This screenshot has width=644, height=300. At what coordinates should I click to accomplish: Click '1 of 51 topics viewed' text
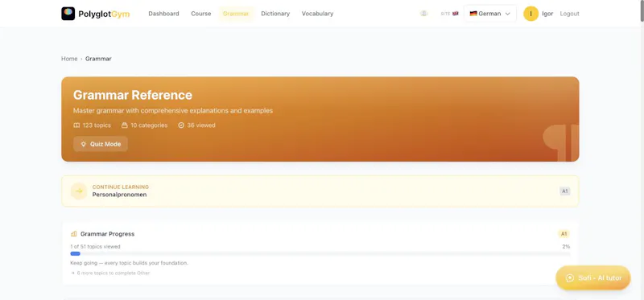pos(95,247)
